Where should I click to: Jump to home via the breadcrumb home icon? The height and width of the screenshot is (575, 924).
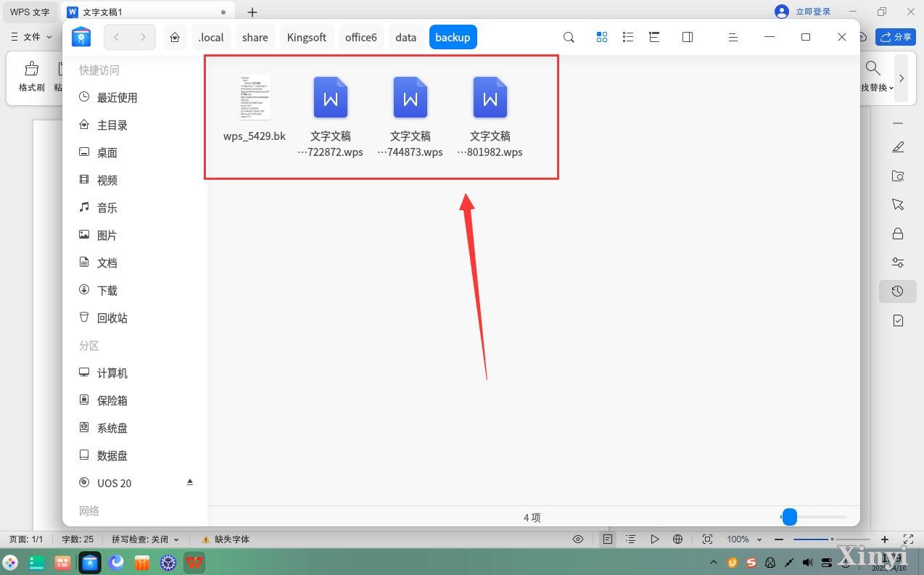175,37
